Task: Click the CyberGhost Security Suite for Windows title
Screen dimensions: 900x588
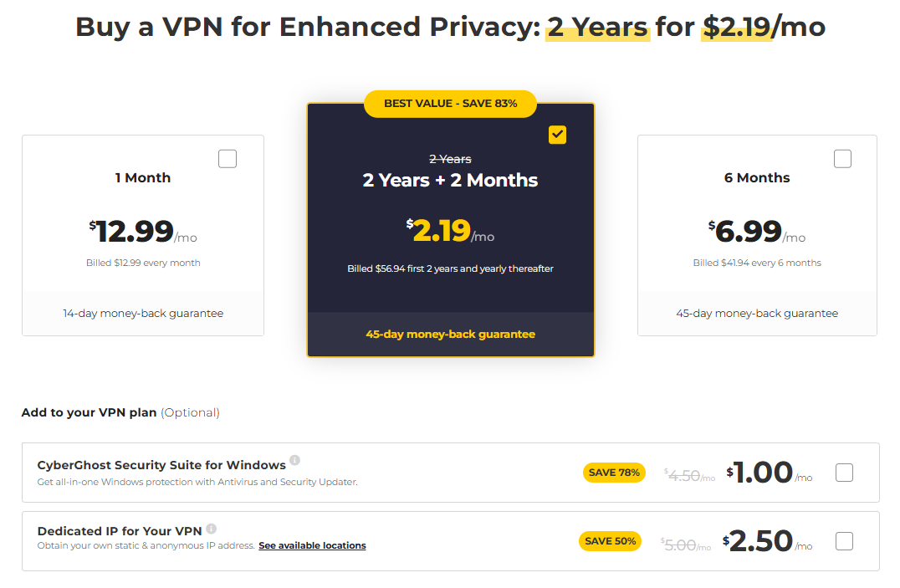Action: (x=161, y=464)
